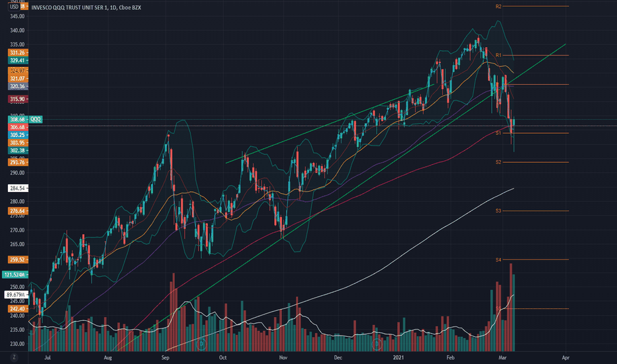This screenshot has height=364, width=617.
Task: Click the 280.00 price axis value
Action: pos(17,201)
